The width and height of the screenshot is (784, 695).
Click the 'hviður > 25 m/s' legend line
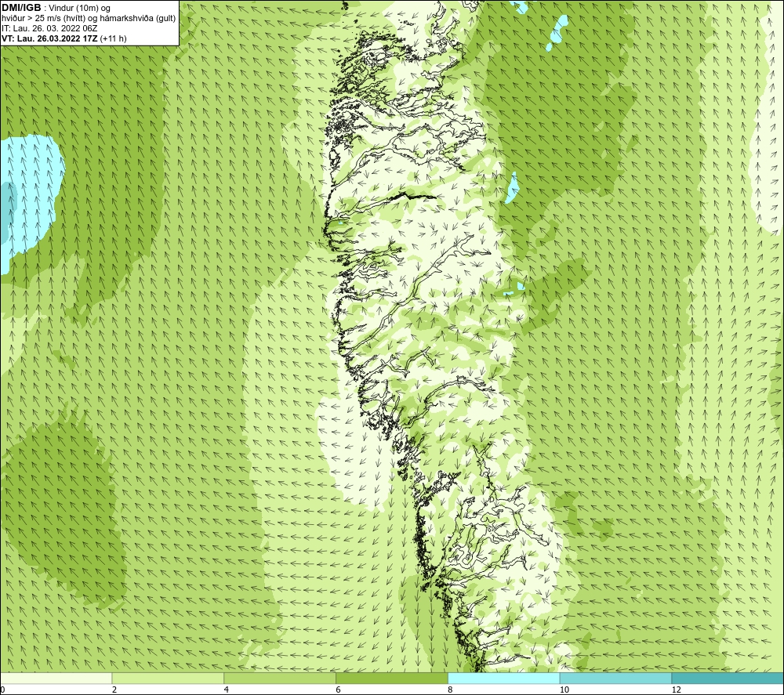pos(89,19)
